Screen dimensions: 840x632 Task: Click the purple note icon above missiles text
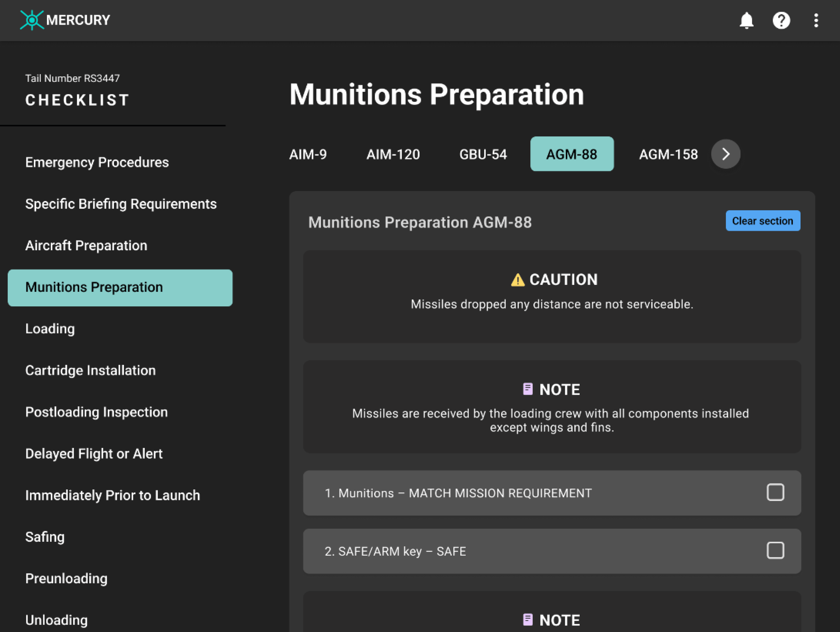click(x=528, y=389)
